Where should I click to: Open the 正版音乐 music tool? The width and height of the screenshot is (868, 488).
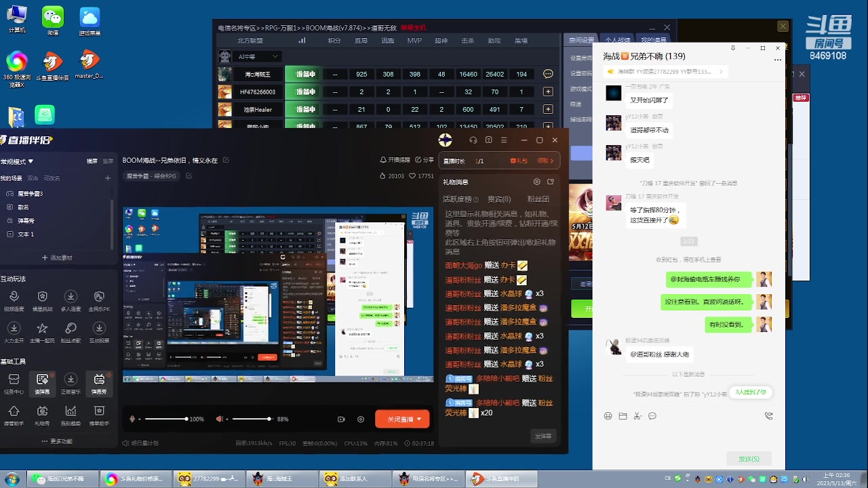tap(71, 384)
